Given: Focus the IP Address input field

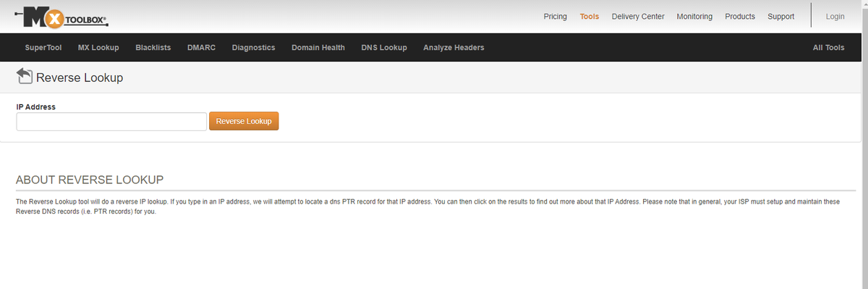Looking at the screenshot, I should click(111, 122).
